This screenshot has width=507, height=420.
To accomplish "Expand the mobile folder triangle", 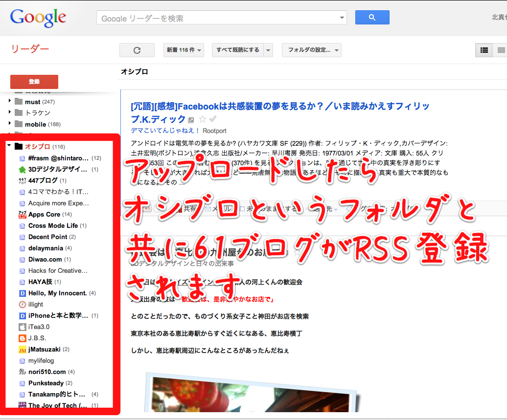I will click(9, 124).
